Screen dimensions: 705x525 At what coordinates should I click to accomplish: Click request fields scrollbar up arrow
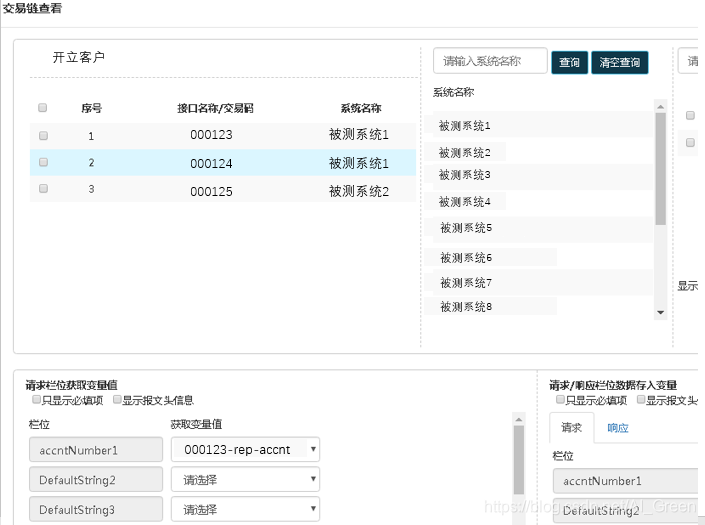coord(518,419)
